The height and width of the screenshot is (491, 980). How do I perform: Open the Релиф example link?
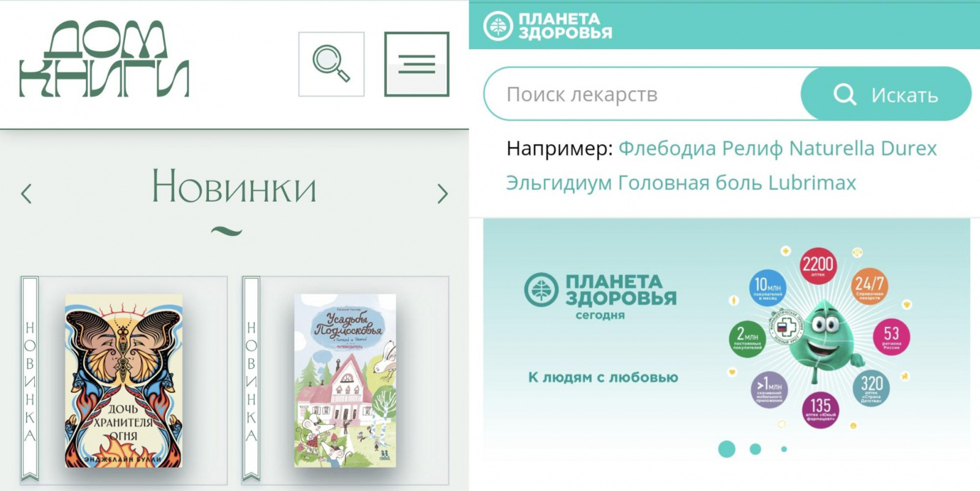point(752,148)
